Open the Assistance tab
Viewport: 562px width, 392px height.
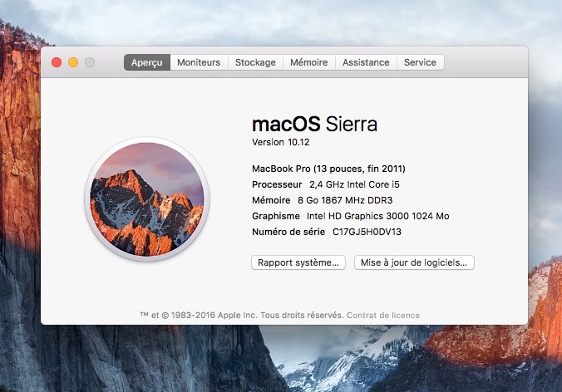366,62
